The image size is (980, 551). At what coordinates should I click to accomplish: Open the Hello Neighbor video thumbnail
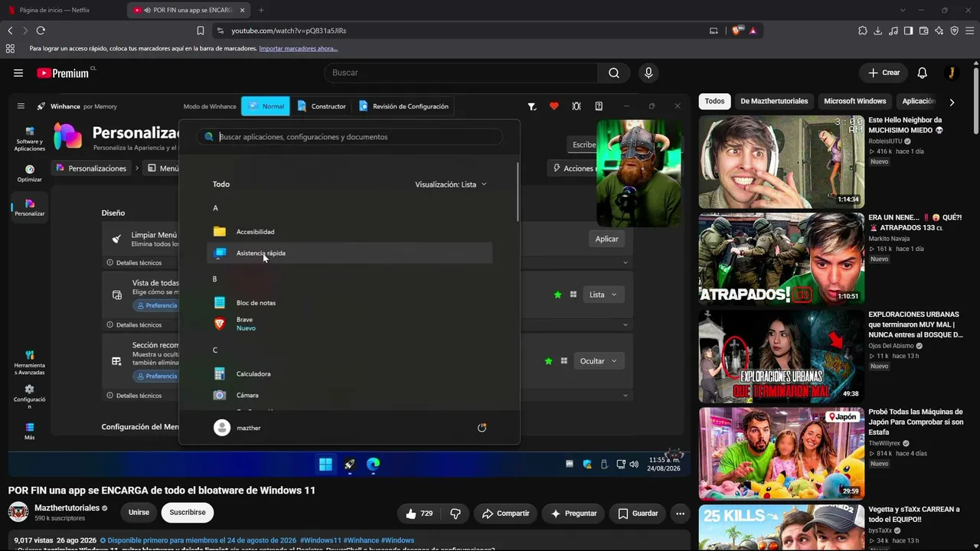(781, 161)
